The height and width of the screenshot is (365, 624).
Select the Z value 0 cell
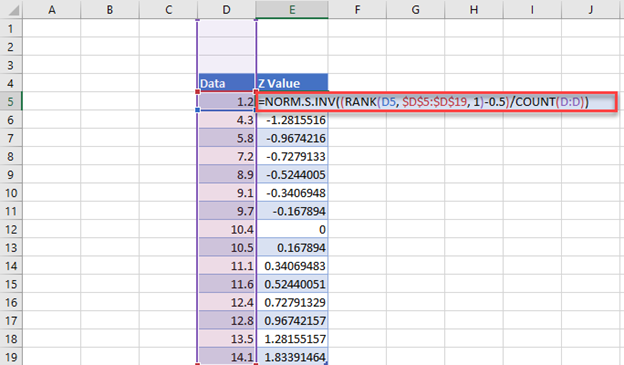point(292,229)
